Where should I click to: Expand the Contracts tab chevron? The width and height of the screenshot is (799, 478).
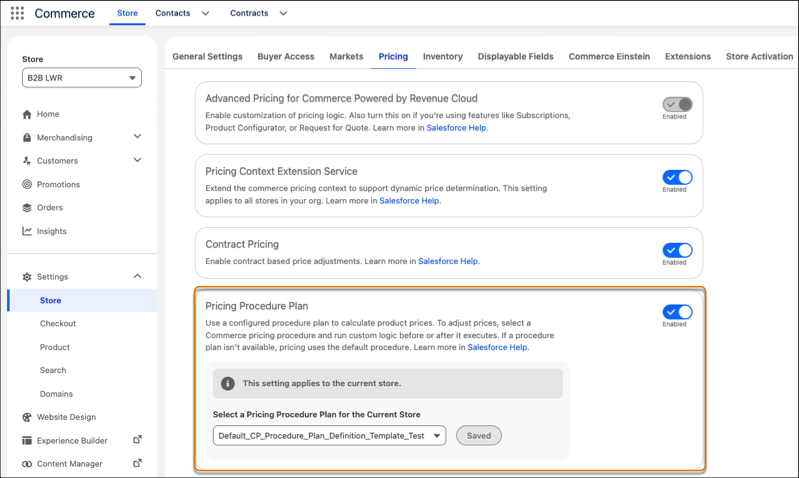click(x=283, y=14)
